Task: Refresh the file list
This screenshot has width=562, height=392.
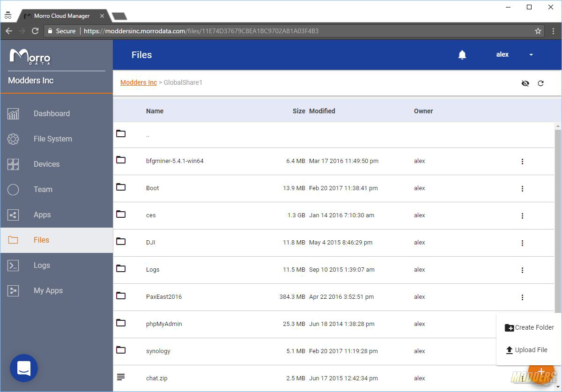Action: point(540,83)
